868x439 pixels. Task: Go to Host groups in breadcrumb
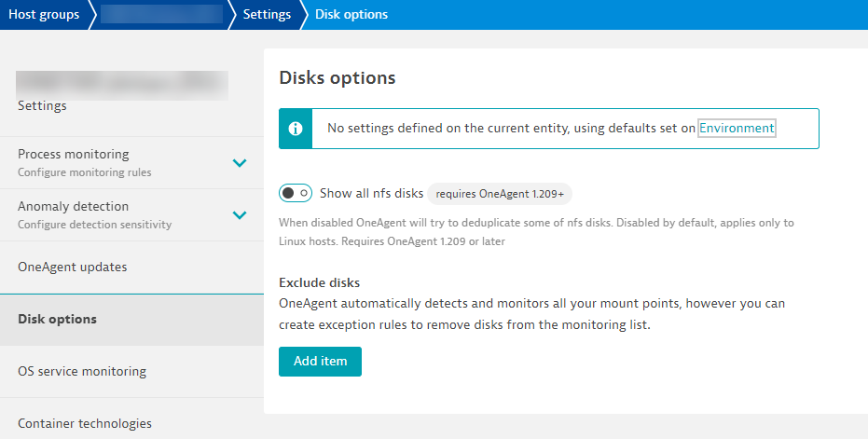pyautogui.click(x=42, y=14)
